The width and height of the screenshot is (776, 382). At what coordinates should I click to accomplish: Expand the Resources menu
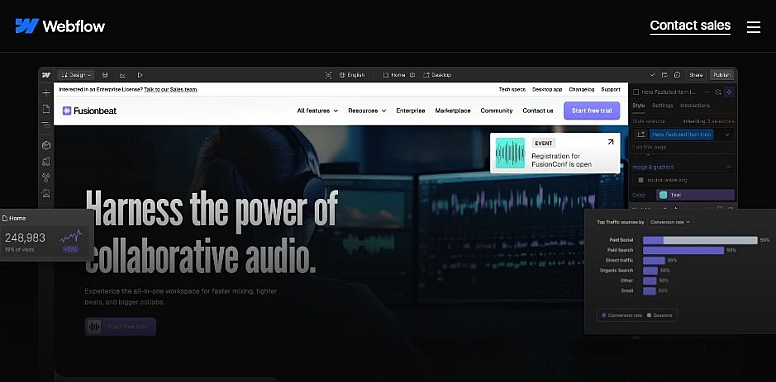coord(367,111)
